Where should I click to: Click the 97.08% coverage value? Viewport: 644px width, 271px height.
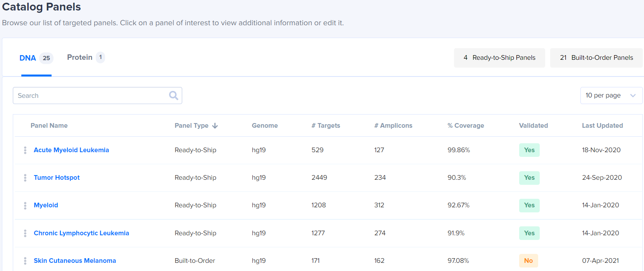tap(458, 261)
